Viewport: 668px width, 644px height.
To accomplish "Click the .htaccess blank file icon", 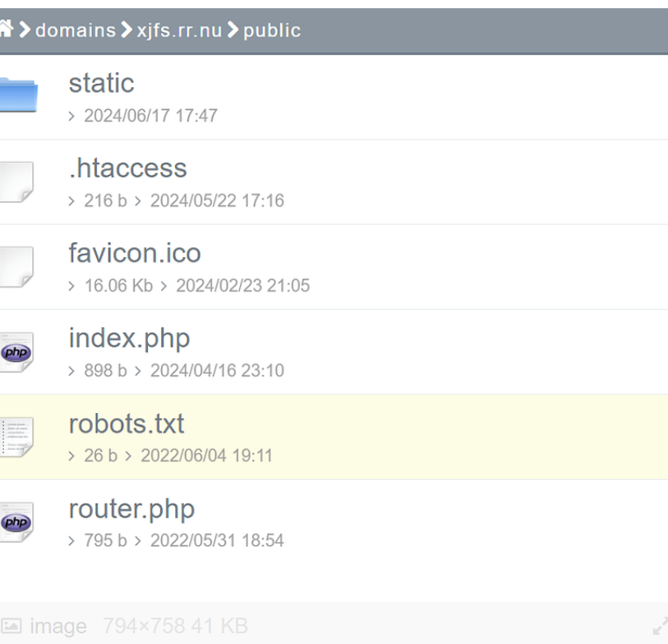I will [x=16, y=181].
